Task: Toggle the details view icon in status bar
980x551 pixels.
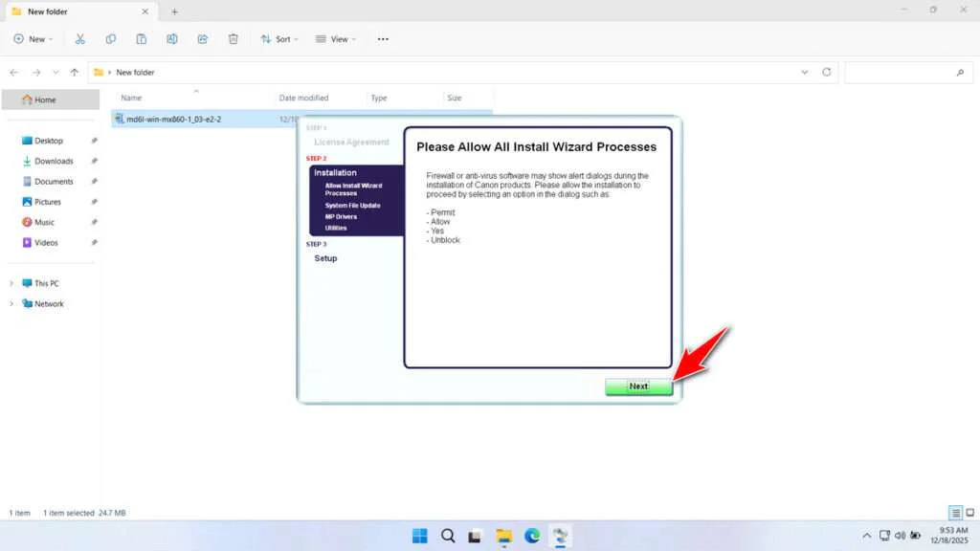Action: (x=954, y=513)
